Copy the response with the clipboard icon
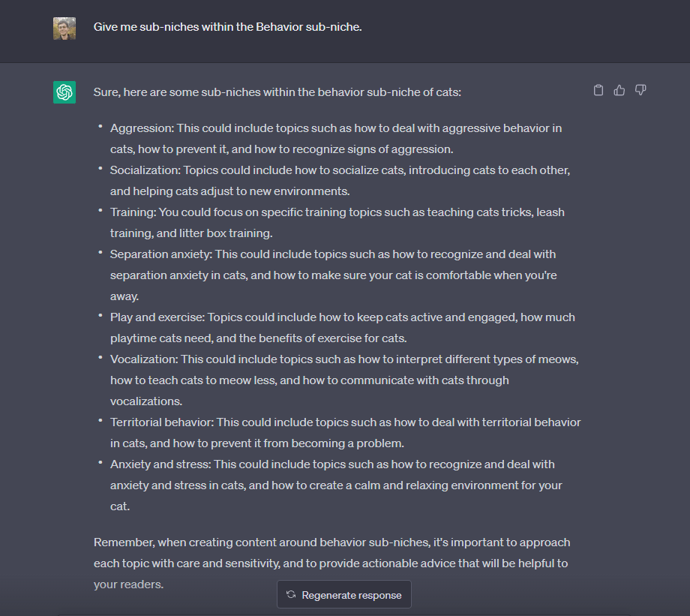The image size is (690, 616). tap(598, 91)
